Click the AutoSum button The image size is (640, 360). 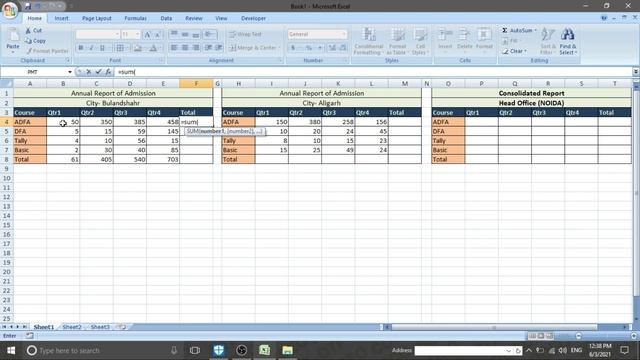pos(516,31)
